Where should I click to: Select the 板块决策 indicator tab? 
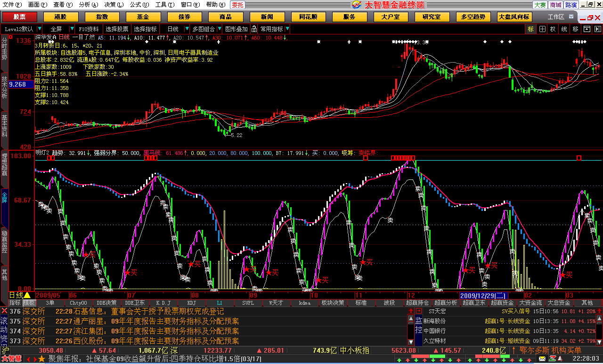333,302
